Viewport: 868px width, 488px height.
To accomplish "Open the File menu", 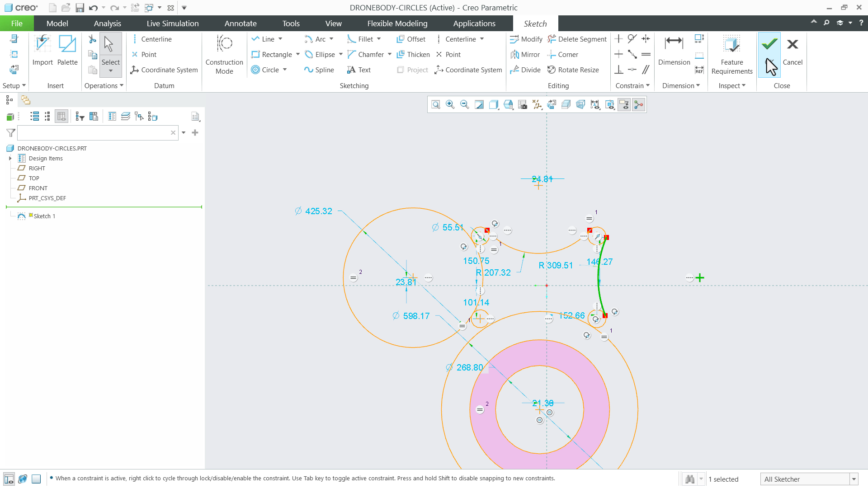I will point(17,23).
